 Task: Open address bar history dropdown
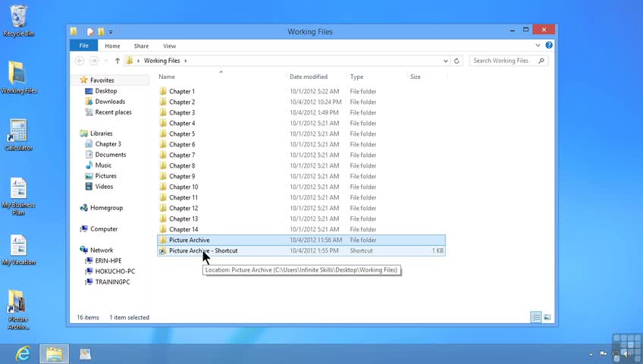click(446, 61)
